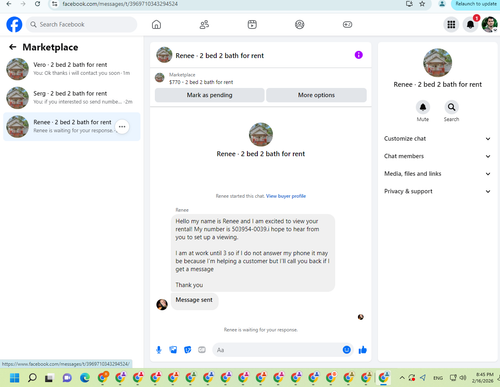Click Mark as pending button
500x387 pixels.
point(209,95)
